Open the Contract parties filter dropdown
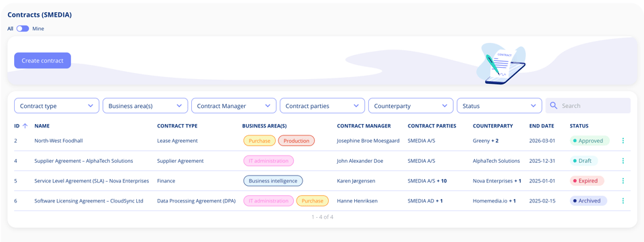This screenshot has height=242, width=644. click(x=323, y=106)
